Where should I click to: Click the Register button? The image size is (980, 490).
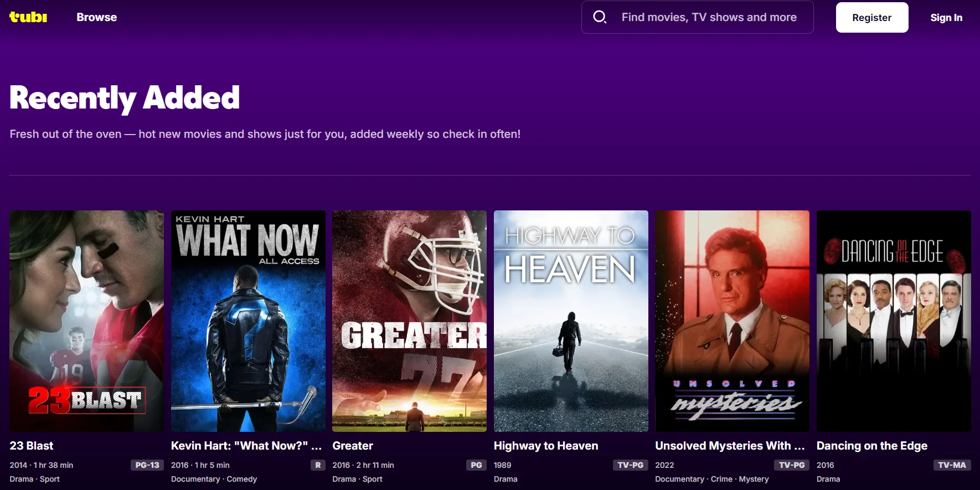(x=872, y=18)
